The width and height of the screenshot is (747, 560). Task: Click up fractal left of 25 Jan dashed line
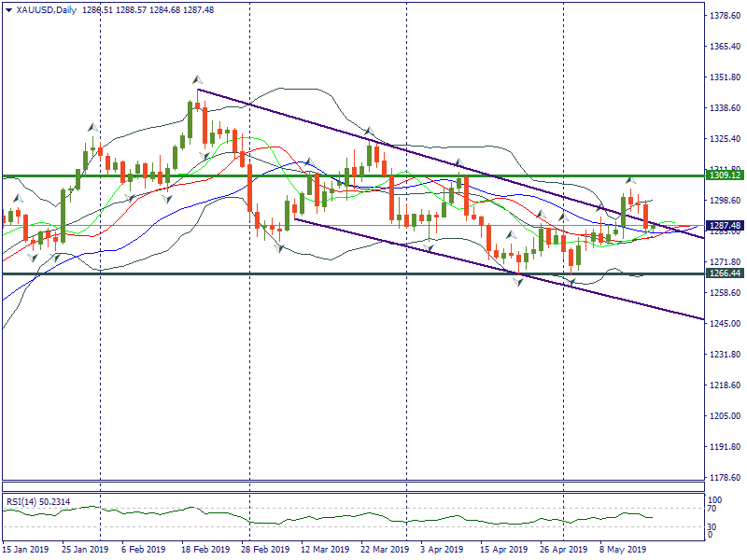pyautogui.click(x=92, y=127)
